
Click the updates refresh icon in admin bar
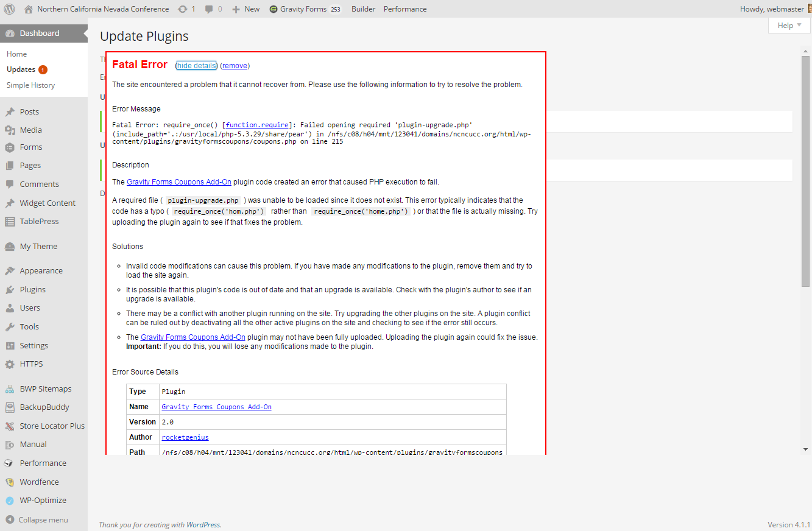(x=183, y=9)
